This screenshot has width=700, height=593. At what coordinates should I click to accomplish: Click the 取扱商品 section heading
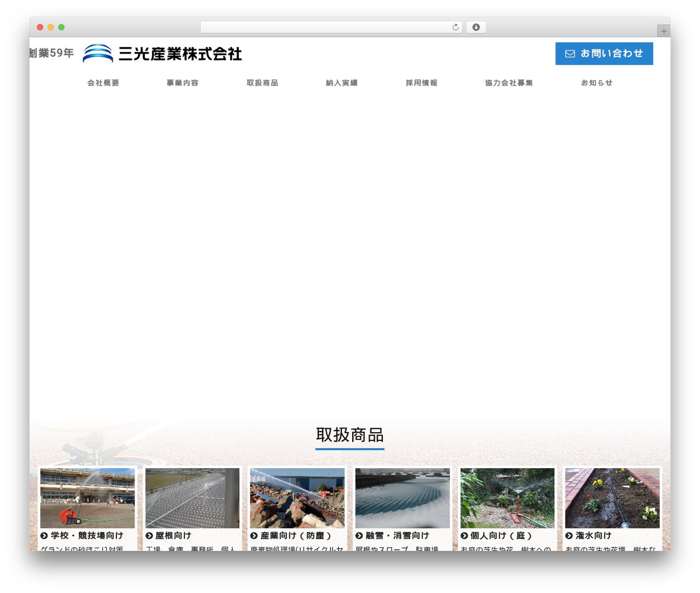click(x=350, y=435)
